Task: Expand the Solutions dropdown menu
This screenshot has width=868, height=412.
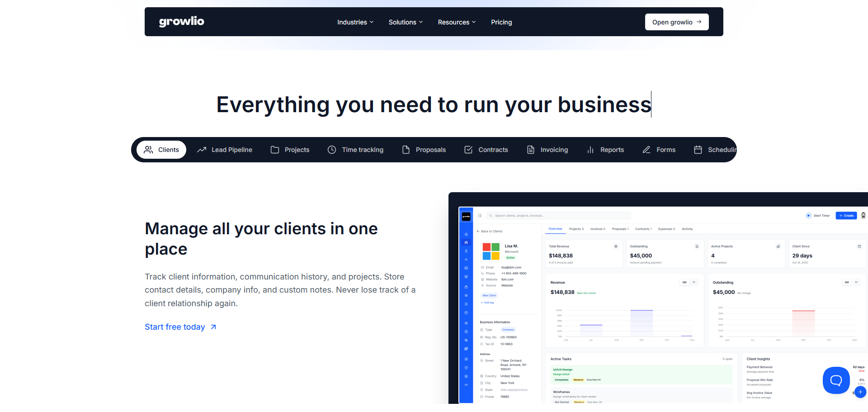Action: pyautogui.click(x=406, y=22)
